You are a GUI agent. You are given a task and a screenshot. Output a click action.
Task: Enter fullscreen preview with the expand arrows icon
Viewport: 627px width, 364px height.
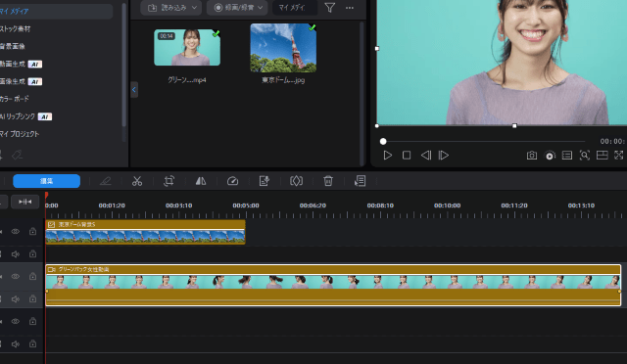[618, 156]
